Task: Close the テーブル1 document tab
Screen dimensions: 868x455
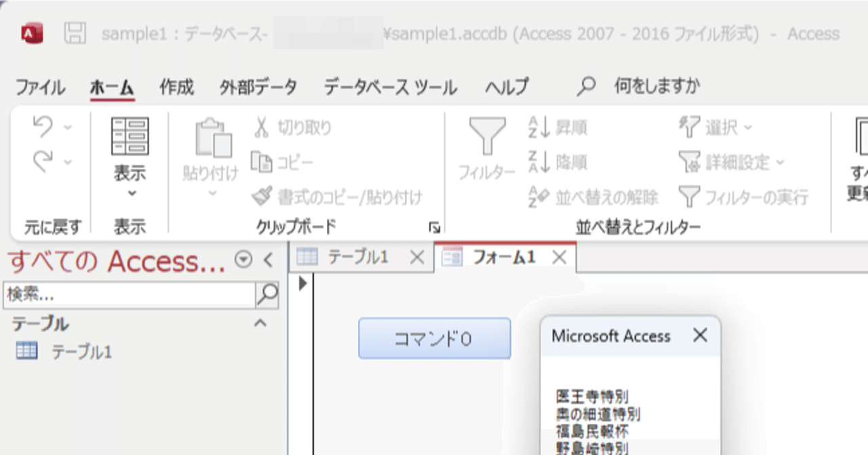Action: click(418, 257)
